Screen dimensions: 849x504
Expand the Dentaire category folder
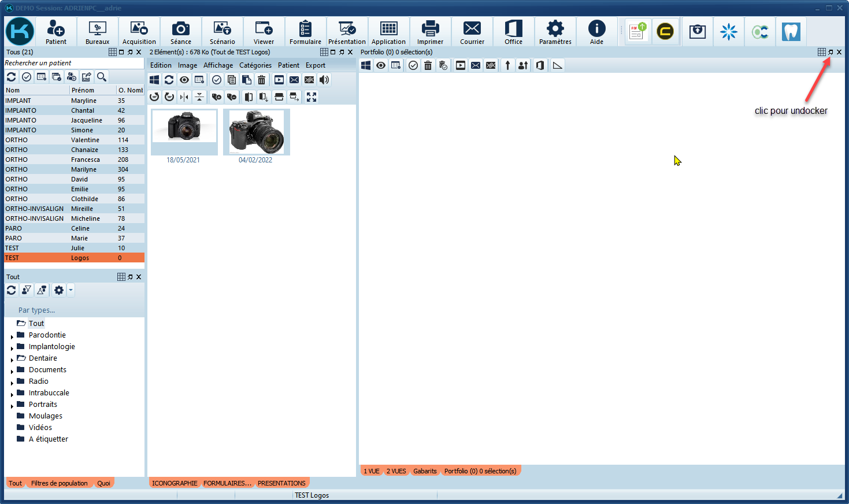[x=12, y=358]
